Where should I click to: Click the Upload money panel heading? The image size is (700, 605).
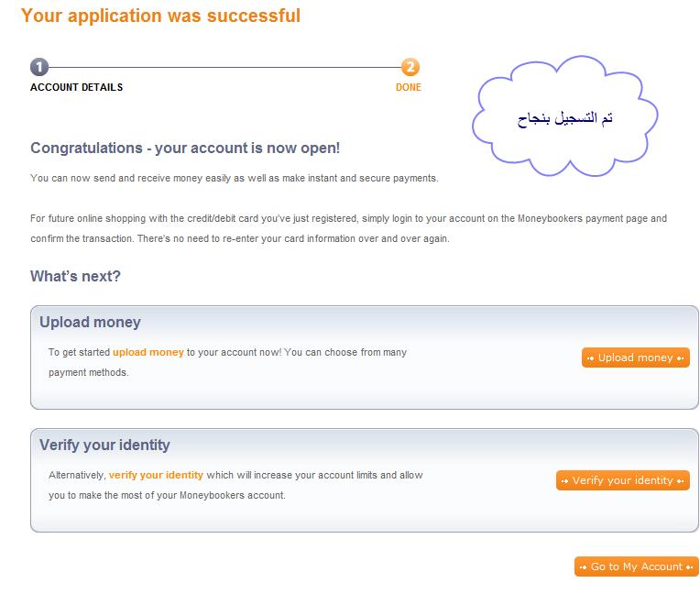pyautogui.click(x=90, y=322)
